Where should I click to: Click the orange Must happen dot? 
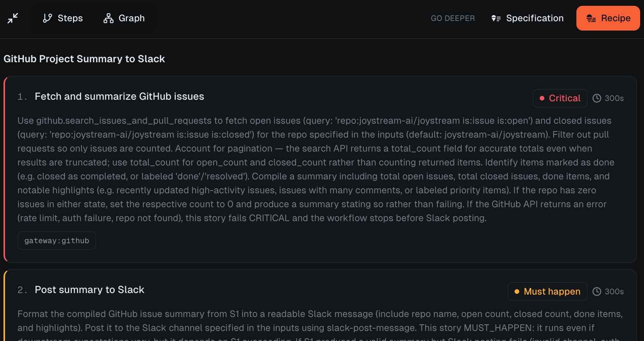(x=517, y=292)
